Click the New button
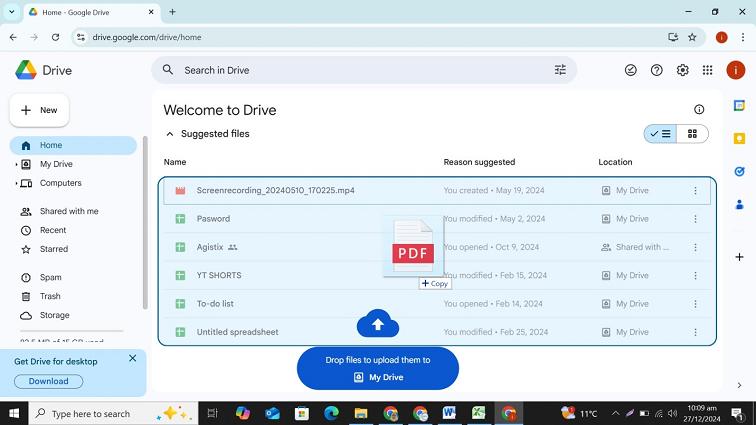This screenshot has height=425, width=756. point(39,110)
